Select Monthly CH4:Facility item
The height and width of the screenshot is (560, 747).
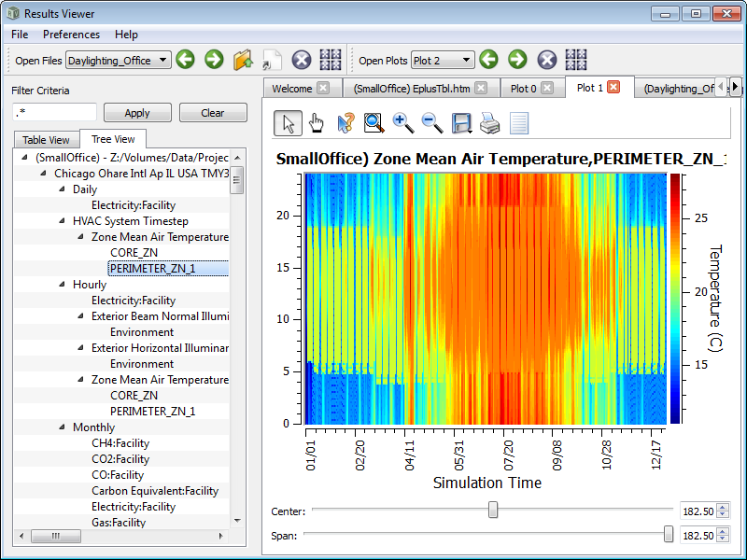click(120, 442)
